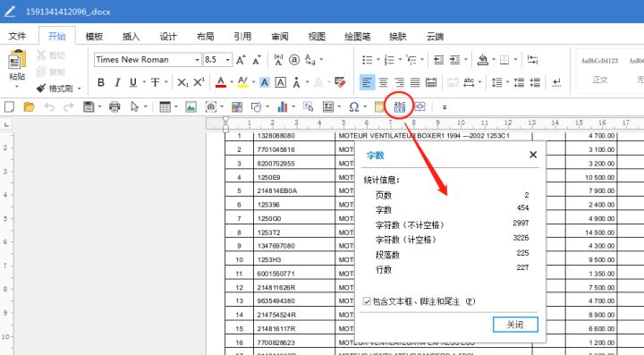Open the insert table dropdown arrow

click(176, 107)
